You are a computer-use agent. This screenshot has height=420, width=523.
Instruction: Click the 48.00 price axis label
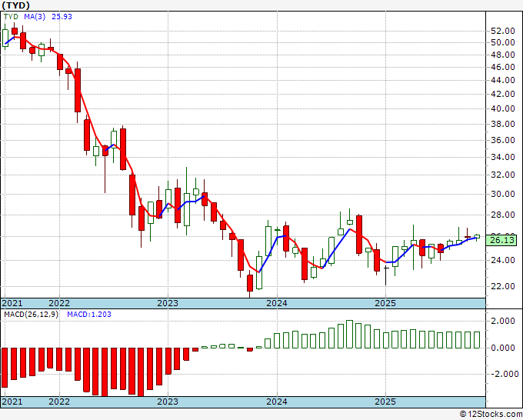[x=503, y=55]
